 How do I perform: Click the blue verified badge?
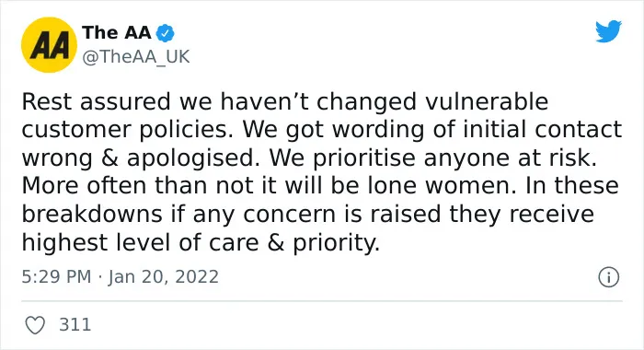[165, 33]
